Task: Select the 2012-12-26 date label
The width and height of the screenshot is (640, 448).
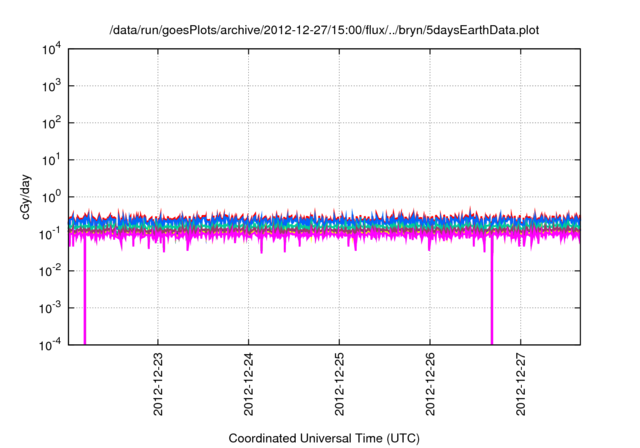Action: [x=430, y=384]
